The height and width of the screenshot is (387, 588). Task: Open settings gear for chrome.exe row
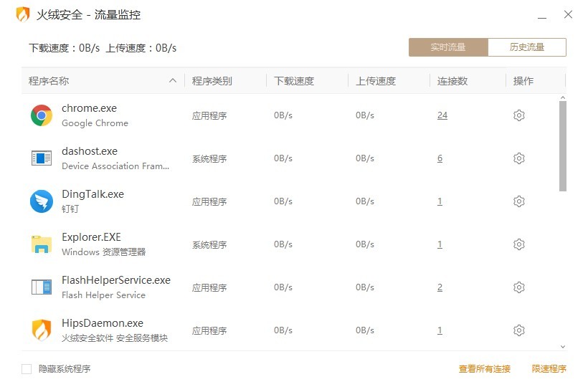click(x=518, y=115)
